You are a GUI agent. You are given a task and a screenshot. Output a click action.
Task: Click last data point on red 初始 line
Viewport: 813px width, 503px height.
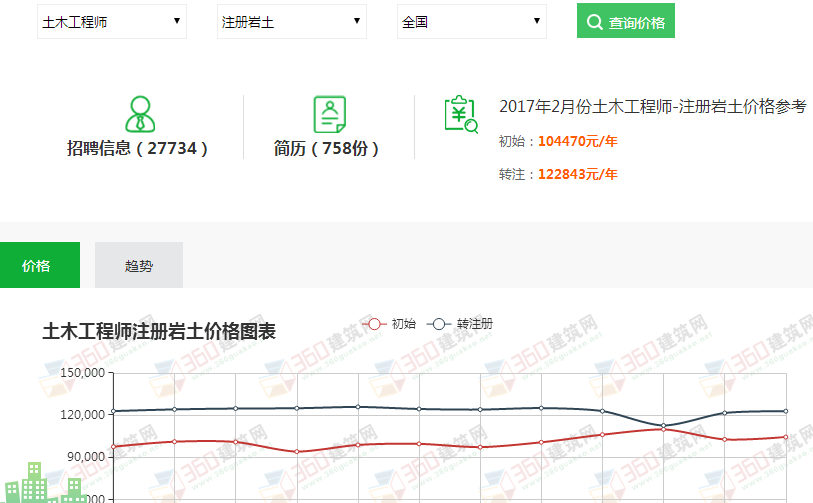785,437
